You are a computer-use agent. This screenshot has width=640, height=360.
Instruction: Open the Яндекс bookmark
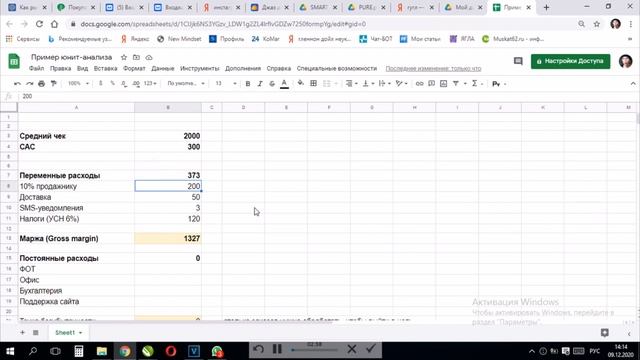pyautogui.click(x=135, y=39)
